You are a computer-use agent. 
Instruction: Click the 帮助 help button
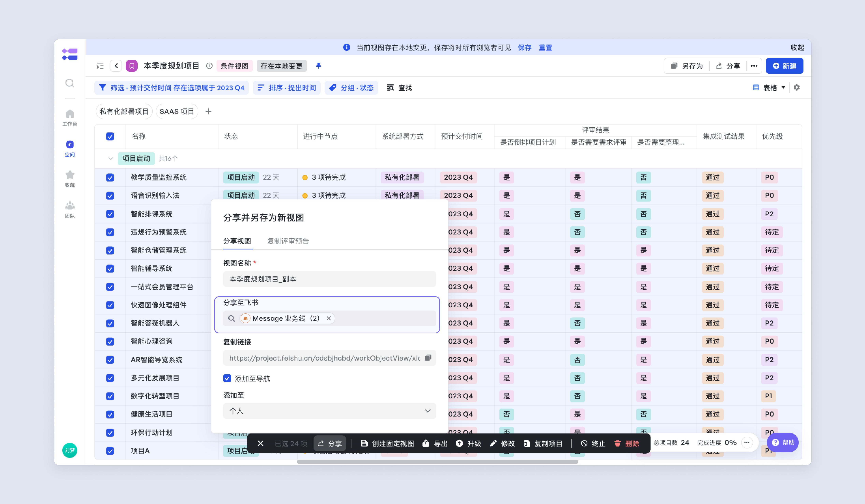pos(783,442)
